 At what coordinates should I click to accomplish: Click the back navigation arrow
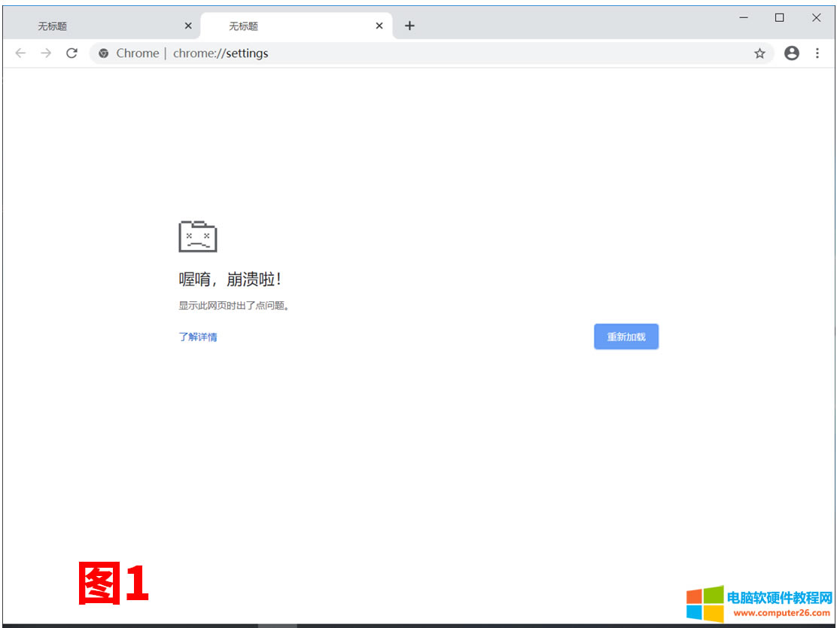click(x=20, y=53)
